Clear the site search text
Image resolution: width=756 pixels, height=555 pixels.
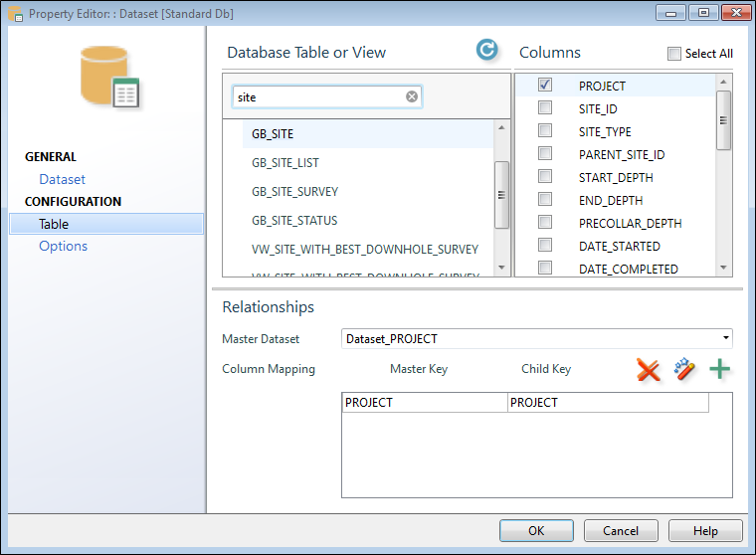[x=411, y=96]
